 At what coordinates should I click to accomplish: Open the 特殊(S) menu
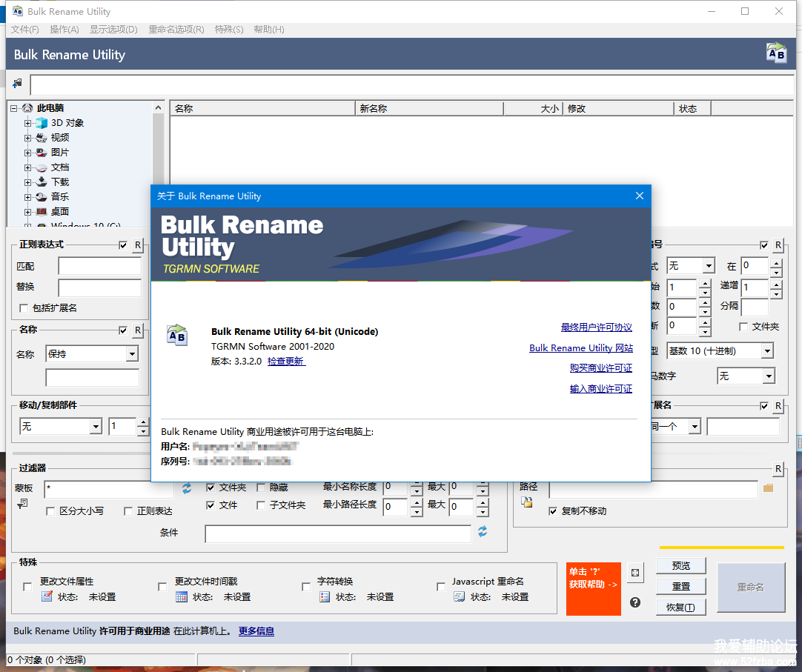click(x=229, y=29)
